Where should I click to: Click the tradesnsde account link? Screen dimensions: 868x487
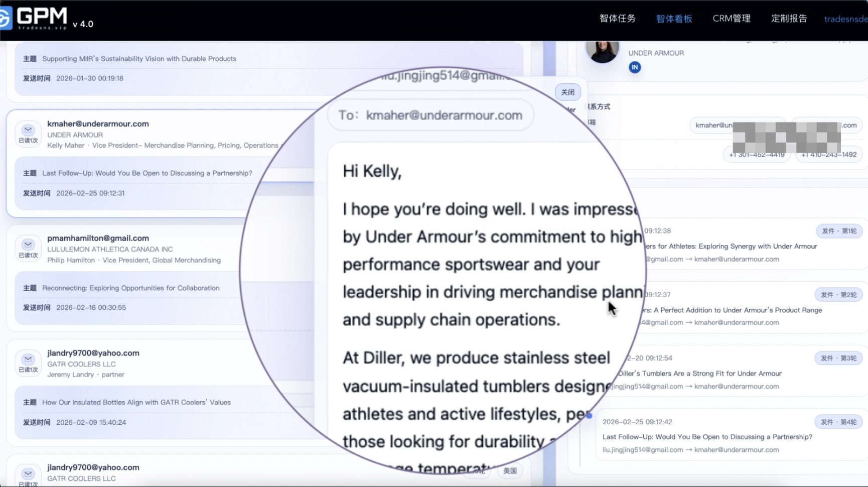[845, 19]
